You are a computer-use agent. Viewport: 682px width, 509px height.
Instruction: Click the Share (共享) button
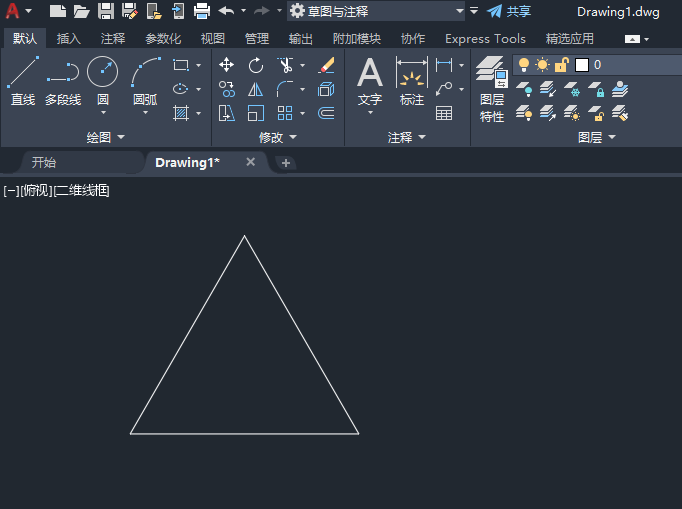click(x=509, y=11)
